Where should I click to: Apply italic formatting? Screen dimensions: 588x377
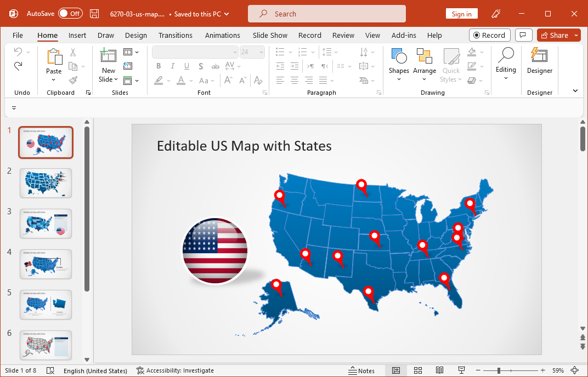[172, 66]
